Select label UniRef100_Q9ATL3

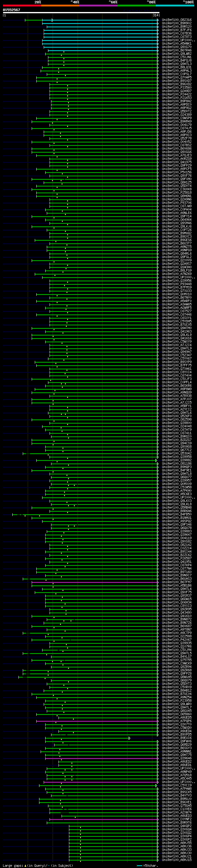177,64
